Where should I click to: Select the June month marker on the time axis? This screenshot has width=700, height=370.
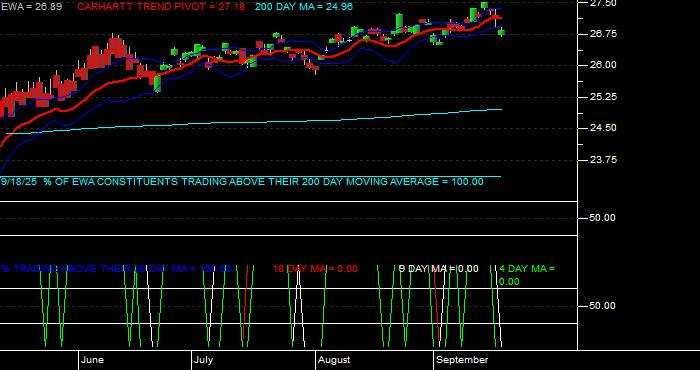(93, 360)
